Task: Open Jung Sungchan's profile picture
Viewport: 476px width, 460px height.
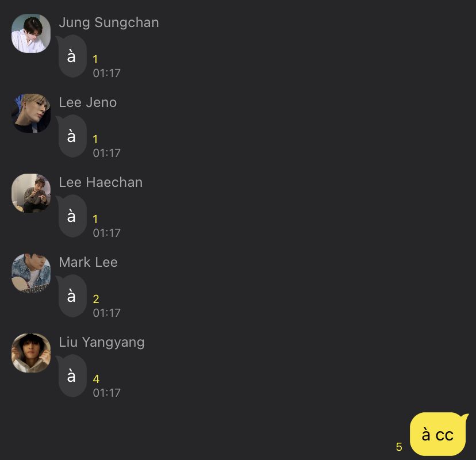Action: tap(31, 33)
